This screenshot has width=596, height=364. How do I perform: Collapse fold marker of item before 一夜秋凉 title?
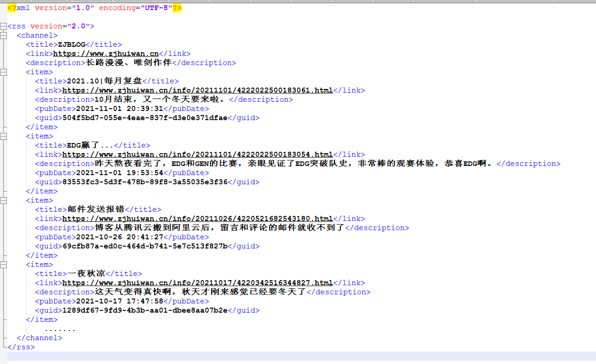tap(3, 265)
